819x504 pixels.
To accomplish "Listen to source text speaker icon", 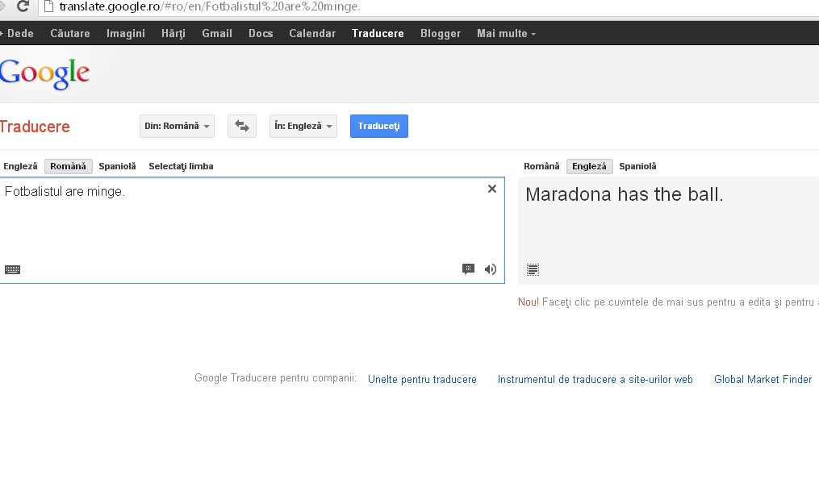I will [491, 269].
